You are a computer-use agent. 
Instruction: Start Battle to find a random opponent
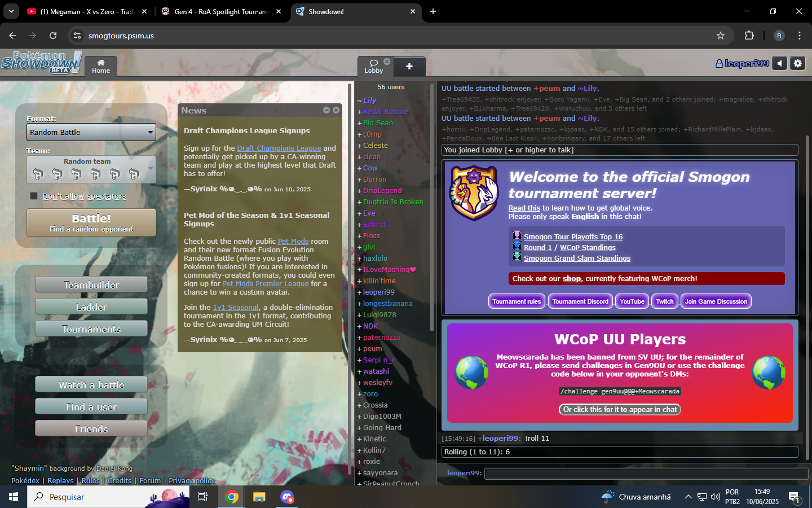pyautogui.click(x=91, y=222)
